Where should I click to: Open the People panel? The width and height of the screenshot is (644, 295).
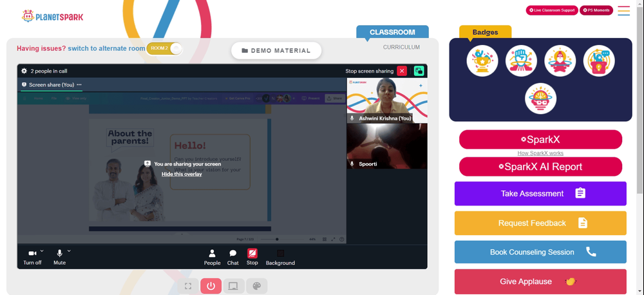click(x=213, y=258)
